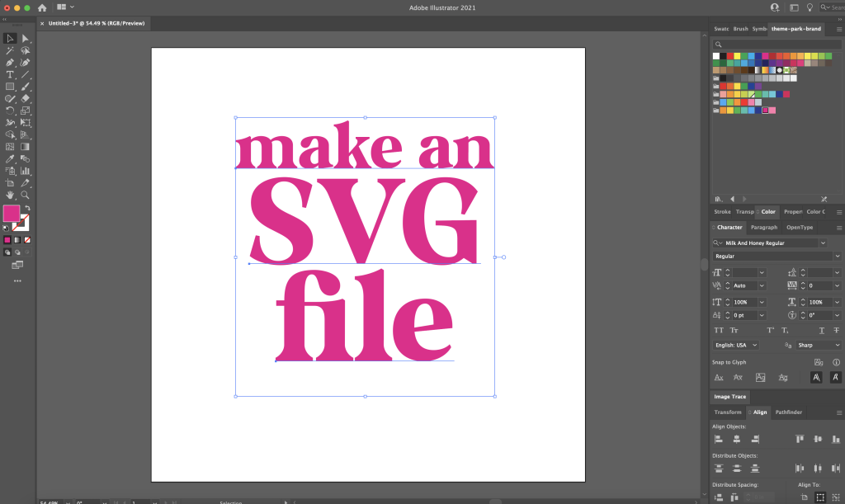Toggle Superscript text style

tap(770, 330)
